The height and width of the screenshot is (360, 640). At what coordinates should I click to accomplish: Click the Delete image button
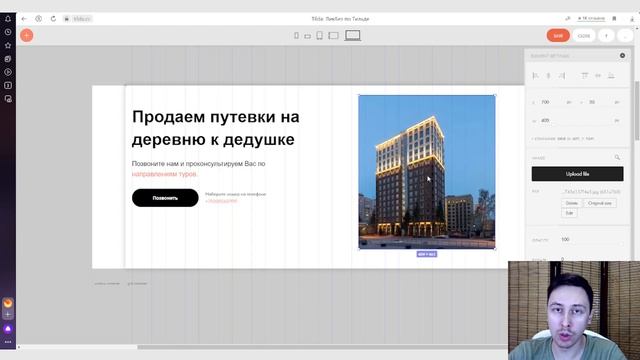tap(571, 203)
